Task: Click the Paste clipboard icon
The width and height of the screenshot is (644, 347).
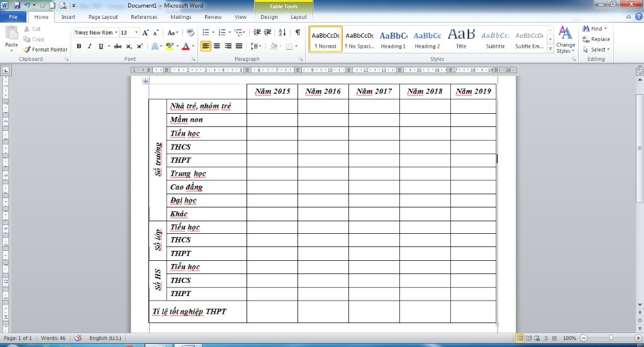Action: [x=11, y=33]
